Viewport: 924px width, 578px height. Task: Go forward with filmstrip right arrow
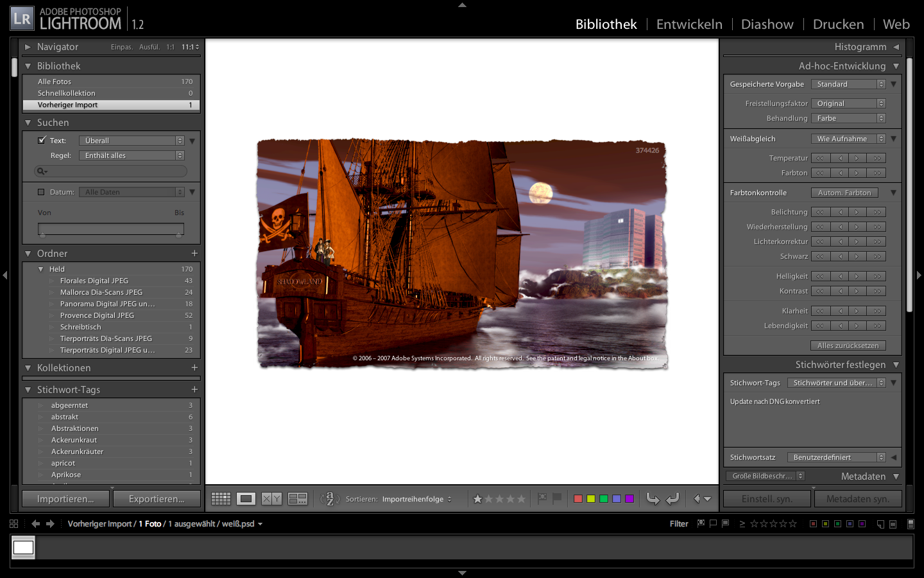pyautogui.click(x=50, y=523)
